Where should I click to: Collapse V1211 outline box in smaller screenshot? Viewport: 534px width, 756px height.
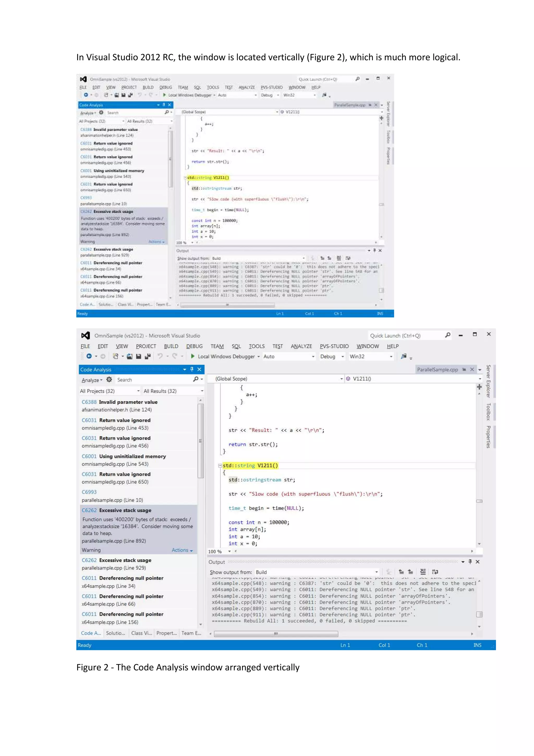185,178
